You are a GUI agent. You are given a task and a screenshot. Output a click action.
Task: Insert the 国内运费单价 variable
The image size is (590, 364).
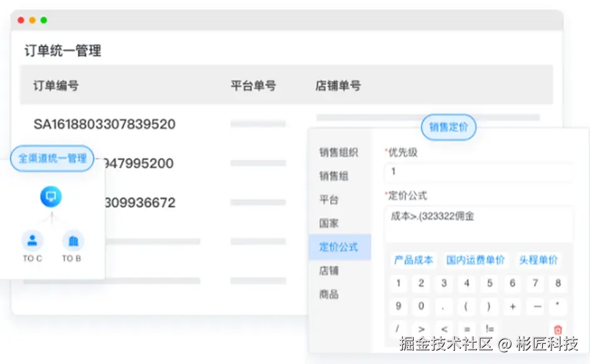click(476, 260)
